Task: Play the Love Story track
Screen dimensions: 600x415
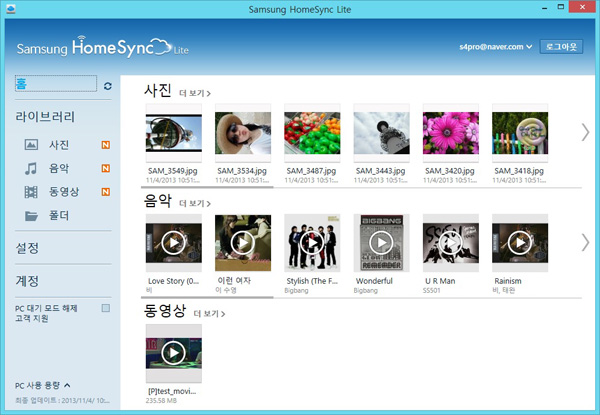Action: (x=173, y=243)
